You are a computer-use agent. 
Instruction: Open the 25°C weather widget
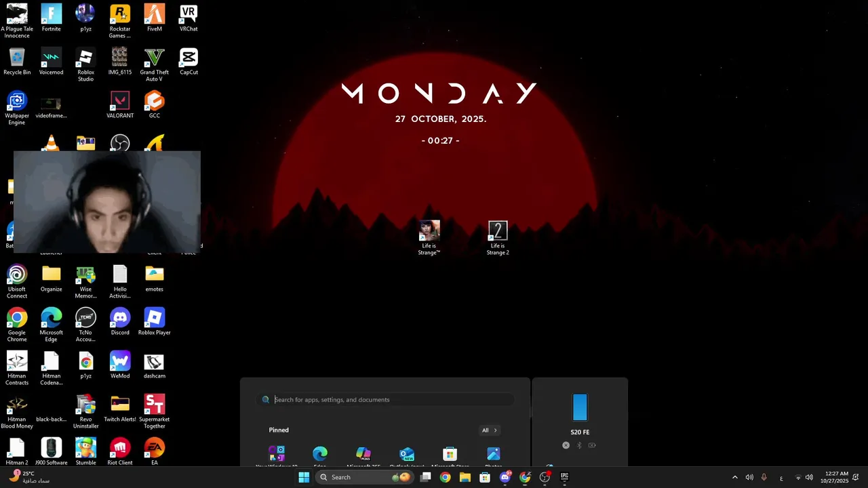(x=28, y=477)
